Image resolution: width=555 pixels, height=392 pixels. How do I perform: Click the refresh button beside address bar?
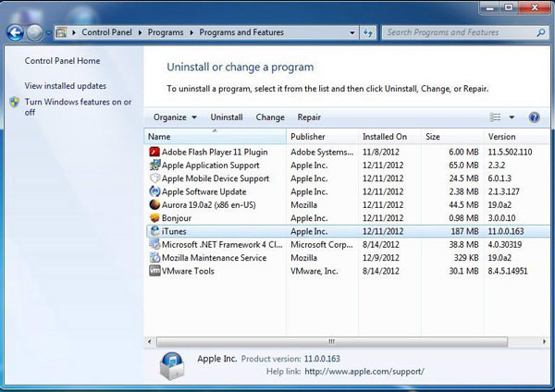tap(368, 33)
